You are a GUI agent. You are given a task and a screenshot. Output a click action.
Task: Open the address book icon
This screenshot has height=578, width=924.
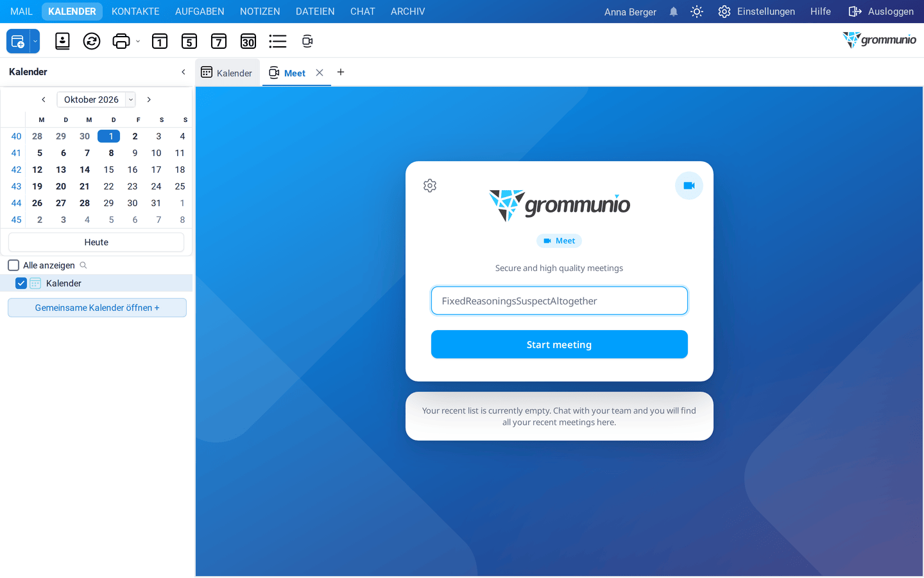coord(62,41)
